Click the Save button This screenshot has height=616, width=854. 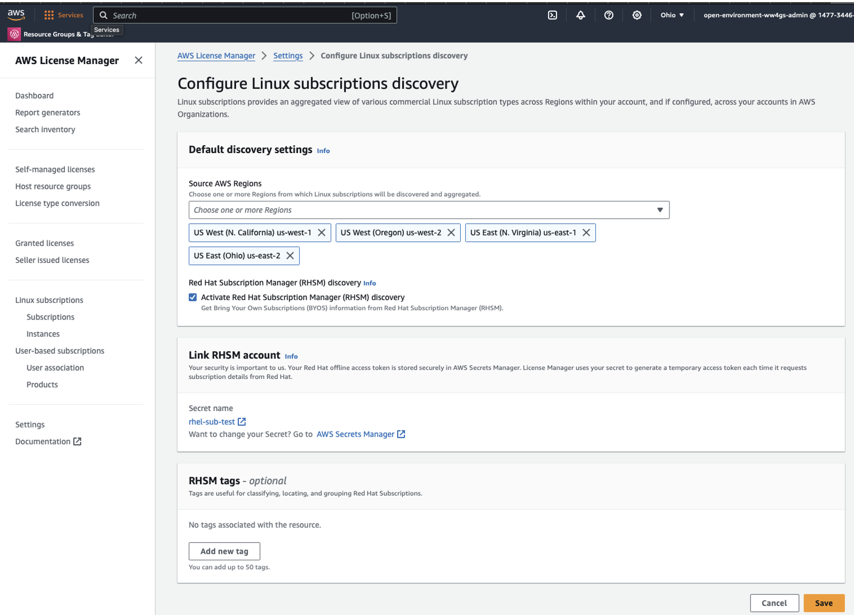click(823, 603)
